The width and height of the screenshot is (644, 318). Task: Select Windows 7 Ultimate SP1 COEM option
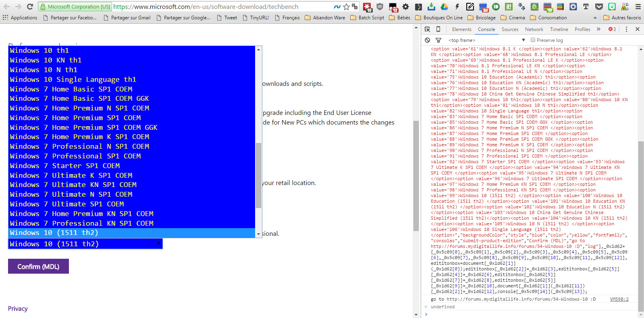132,204
